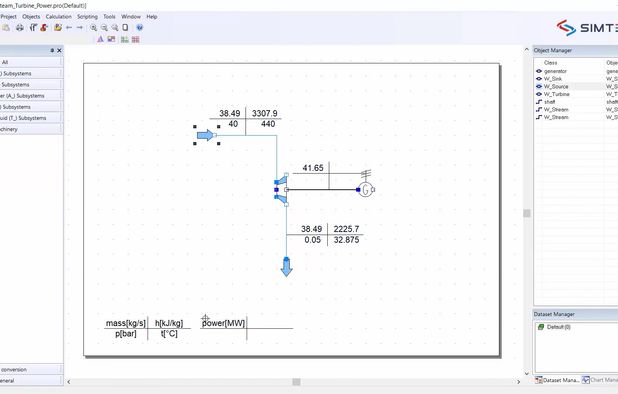Viewport: 618px width, 394px height.
Task: Click the print icon in toolbar
Action: coord(20,28)
